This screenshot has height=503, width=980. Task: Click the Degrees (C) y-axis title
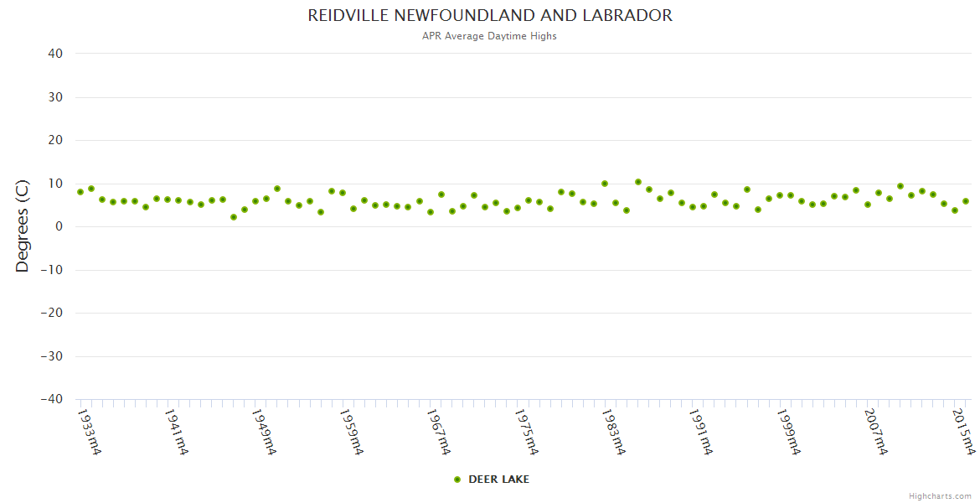[23, 226]
